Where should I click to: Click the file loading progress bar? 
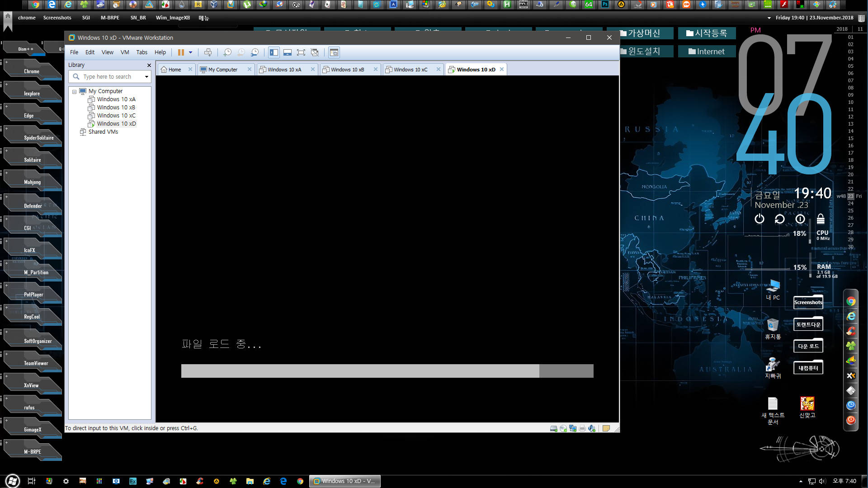pos(387,371)
